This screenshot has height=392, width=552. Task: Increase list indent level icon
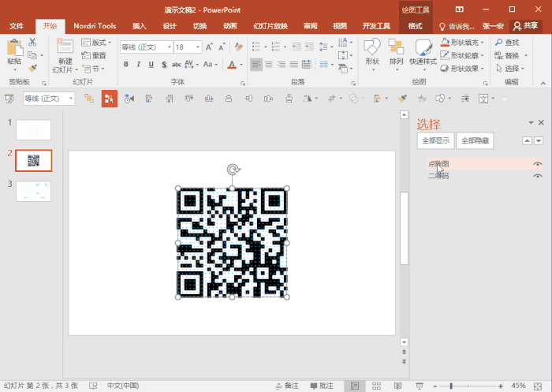(x=309, y=47)
